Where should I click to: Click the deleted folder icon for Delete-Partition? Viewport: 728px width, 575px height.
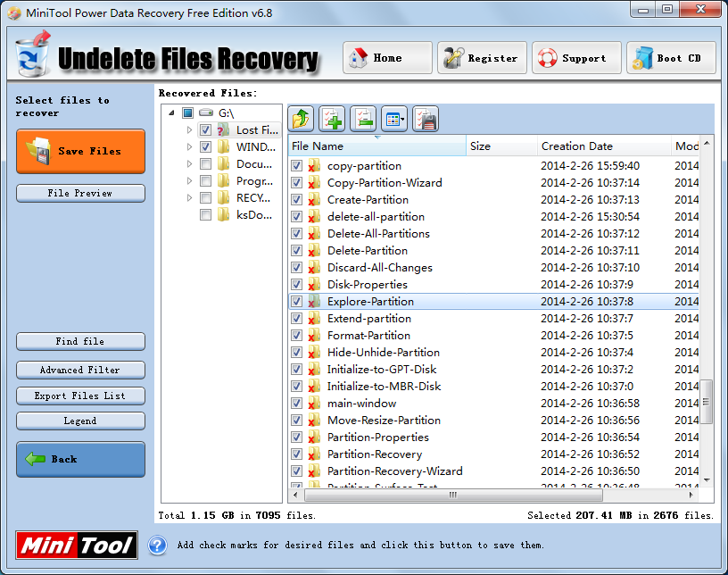pos(314,251)
